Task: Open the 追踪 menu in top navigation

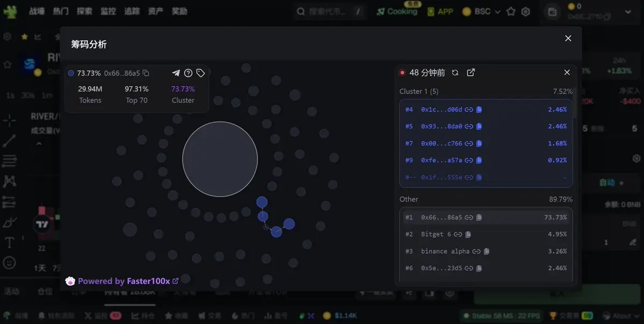Action: coord(132,11)
